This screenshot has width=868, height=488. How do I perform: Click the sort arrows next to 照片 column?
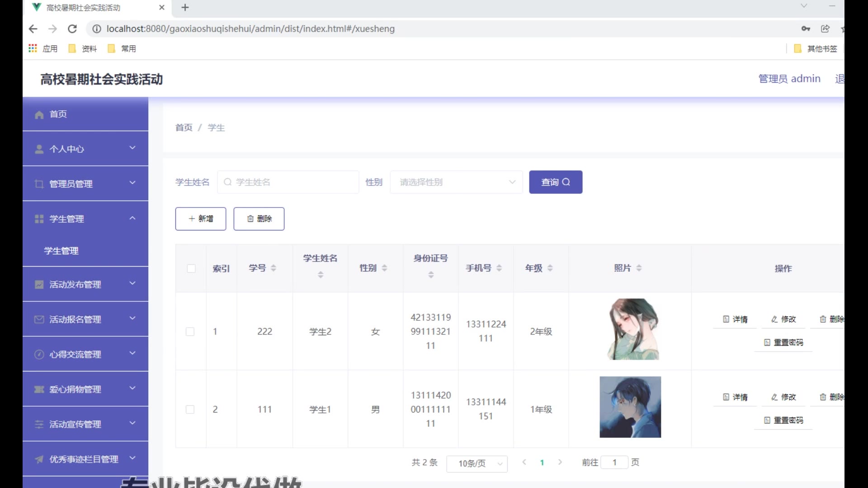pyautogui.click(x=639, y=268)
